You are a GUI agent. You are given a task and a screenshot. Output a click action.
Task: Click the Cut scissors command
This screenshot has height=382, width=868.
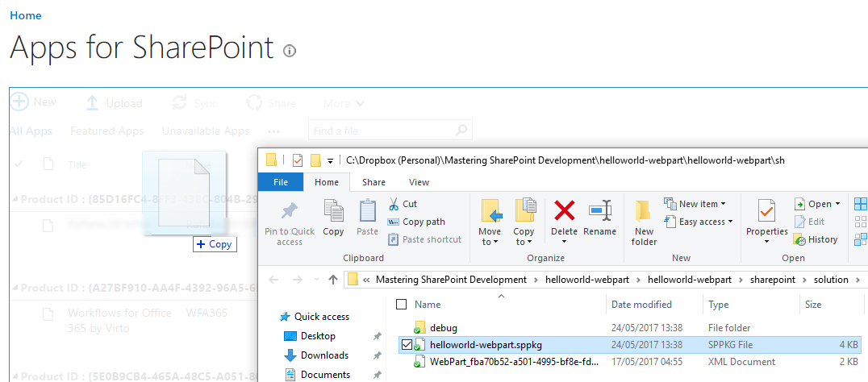click(x=403, y=204)
